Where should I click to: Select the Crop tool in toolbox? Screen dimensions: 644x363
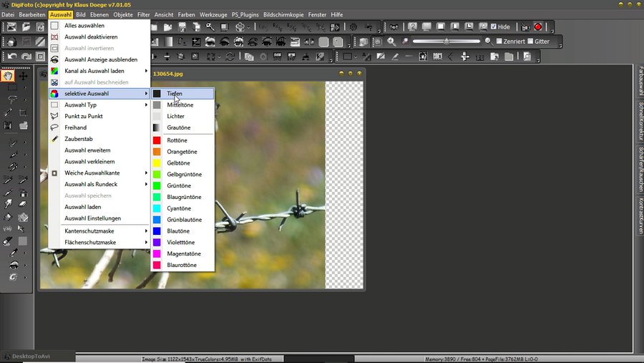click(x=24, y=113)
